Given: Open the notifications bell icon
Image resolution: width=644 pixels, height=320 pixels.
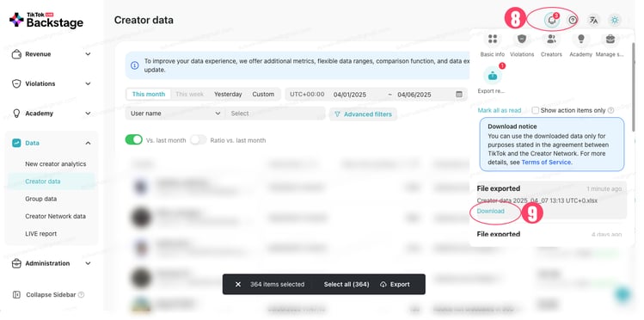Looking at the screenshot, I should coord(552,20).
